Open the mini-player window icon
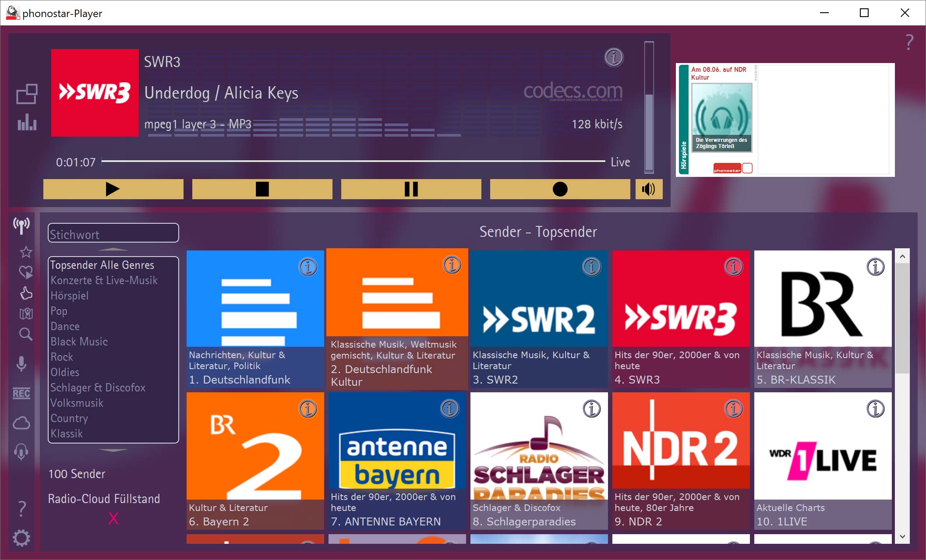This screenshot has height=560, width=926. (27, 94)
